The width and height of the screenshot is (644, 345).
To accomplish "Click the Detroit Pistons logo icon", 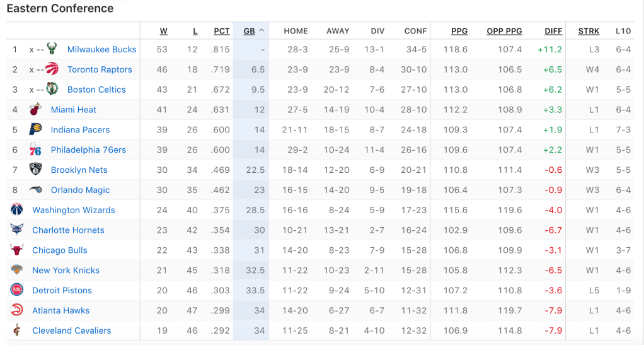I will point(16,290).
